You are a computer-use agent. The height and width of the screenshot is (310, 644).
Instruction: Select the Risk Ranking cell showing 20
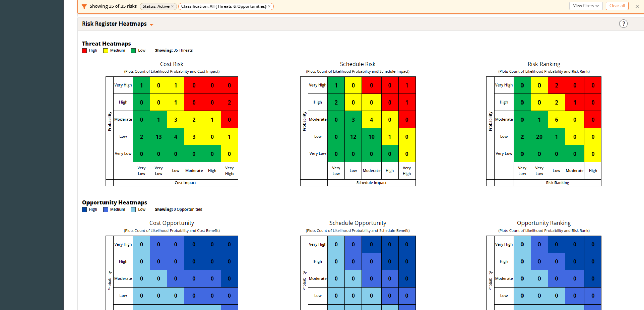539,137
